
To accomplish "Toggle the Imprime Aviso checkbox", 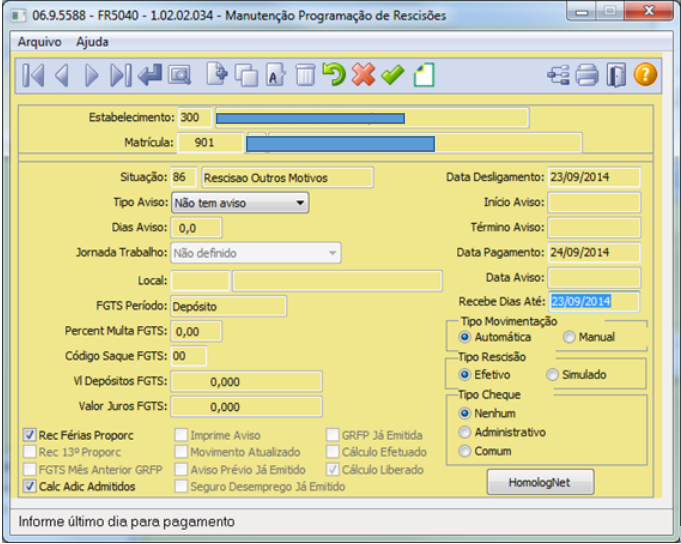I will [x=181, y=435].
